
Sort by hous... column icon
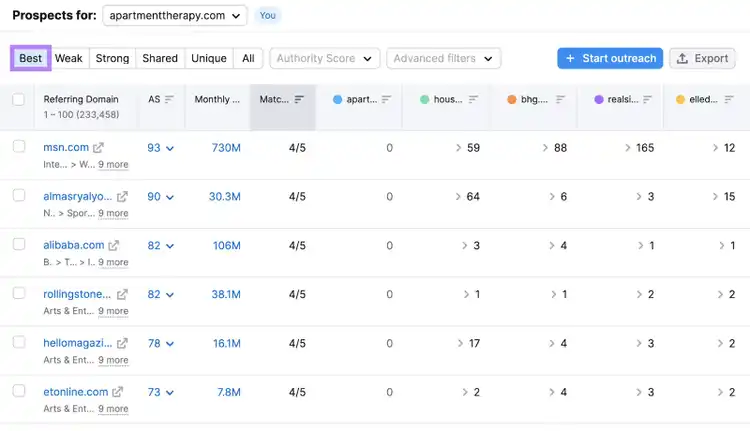[x=473, y=99]
